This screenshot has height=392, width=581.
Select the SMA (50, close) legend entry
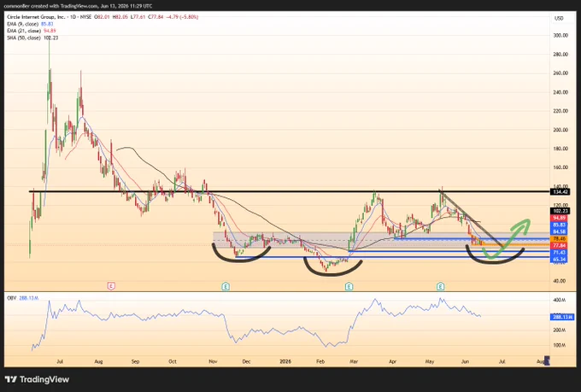[x=25, y=38]
